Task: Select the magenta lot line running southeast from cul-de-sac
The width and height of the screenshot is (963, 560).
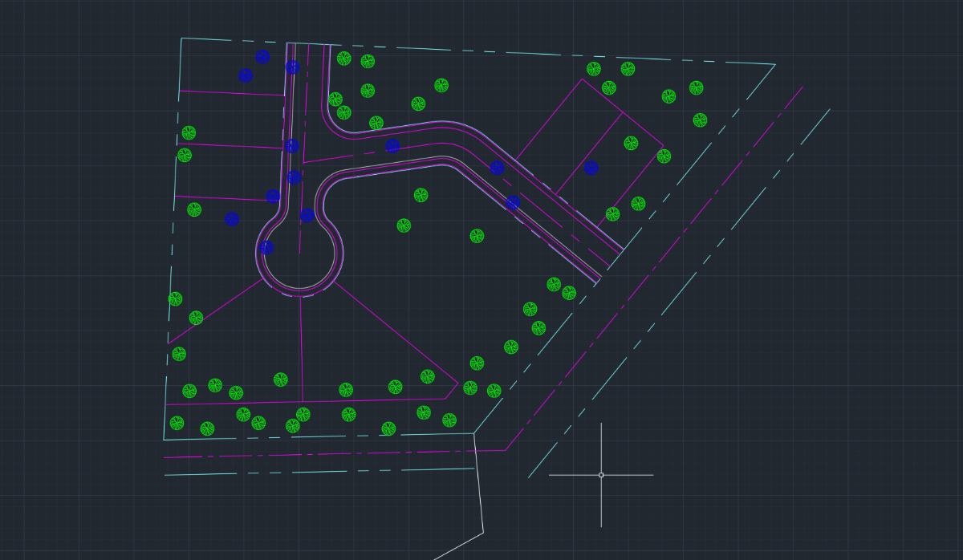Action: 396,332
